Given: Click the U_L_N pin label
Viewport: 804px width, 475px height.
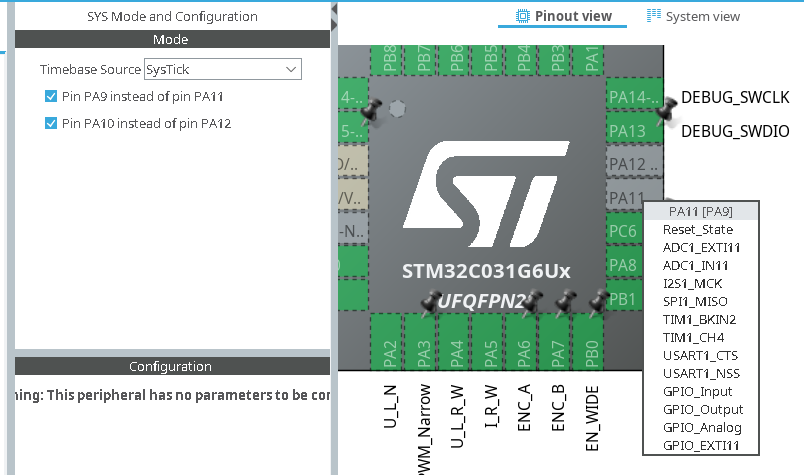Looking at the screenshot, I should 390,407.
